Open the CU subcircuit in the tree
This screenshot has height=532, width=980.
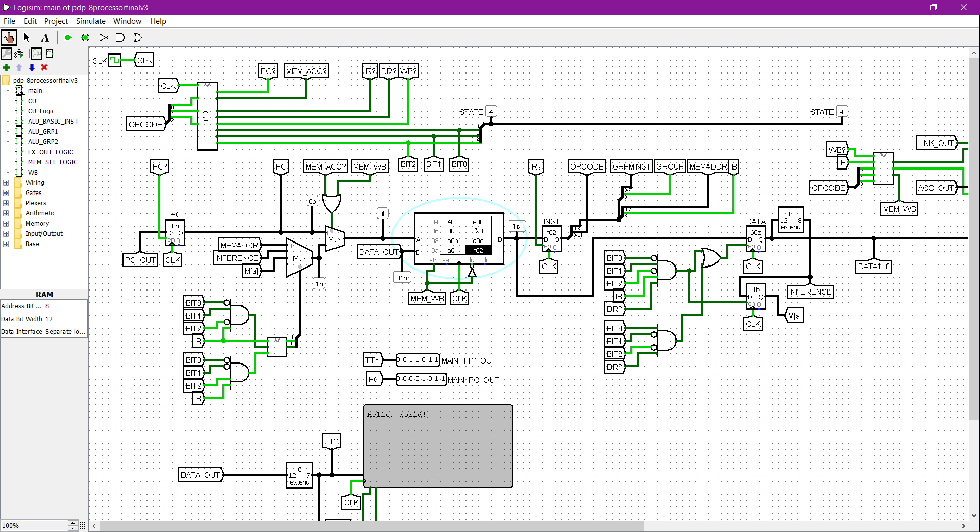32,101
